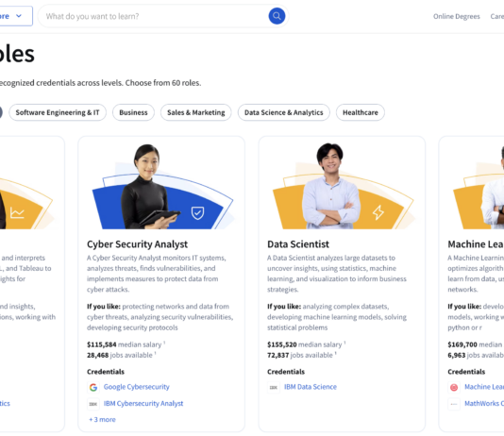Open Online Degrees link

click(457, 16)
